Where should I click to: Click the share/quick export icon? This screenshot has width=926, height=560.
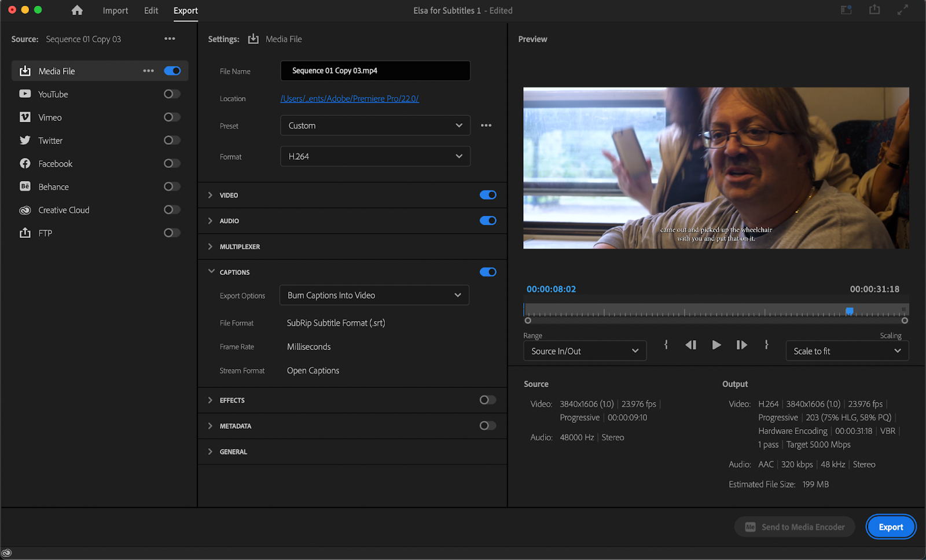[874, 10]
